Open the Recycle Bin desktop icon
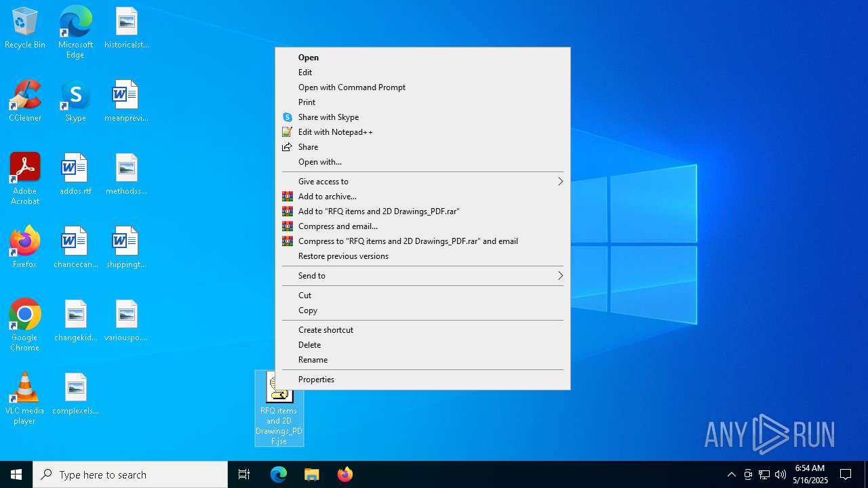Screen dimensions: 868x488 pyautogui.click(x=25, y=28)
